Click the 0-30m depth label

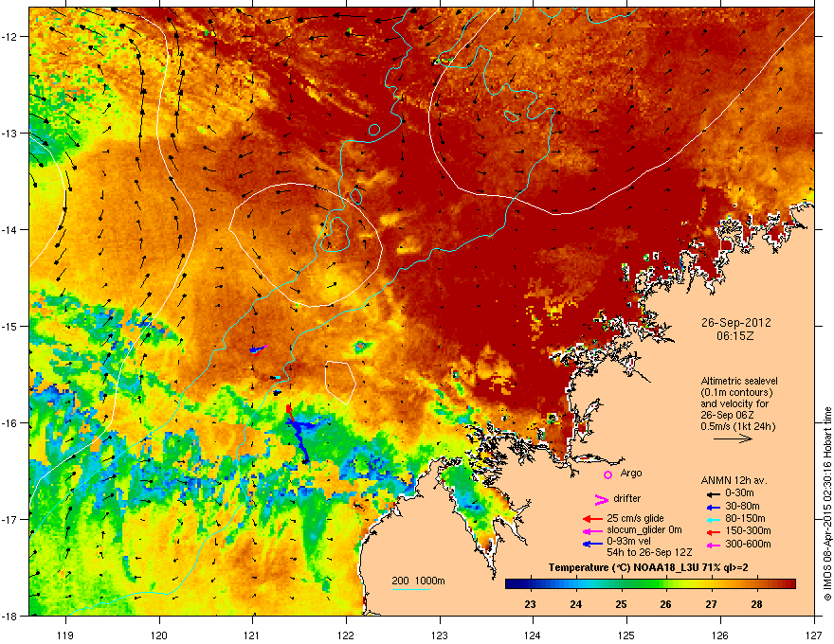point(739,493)
